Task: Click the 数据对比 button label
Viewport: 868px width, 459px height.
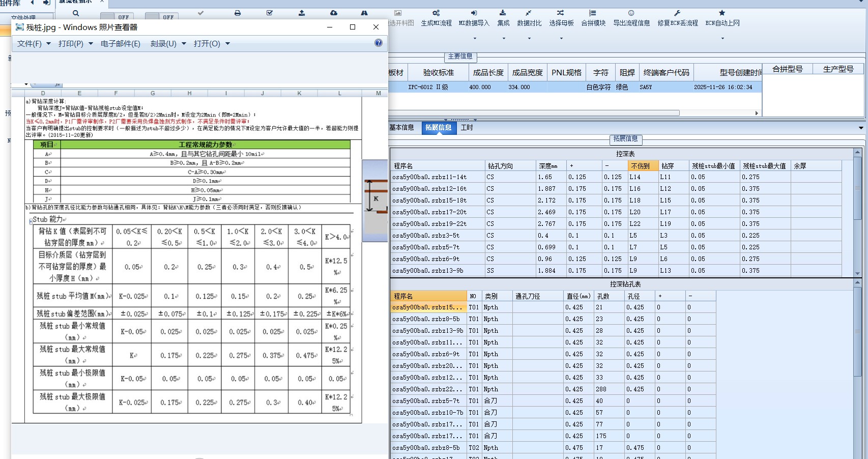Action: [529, 23]
